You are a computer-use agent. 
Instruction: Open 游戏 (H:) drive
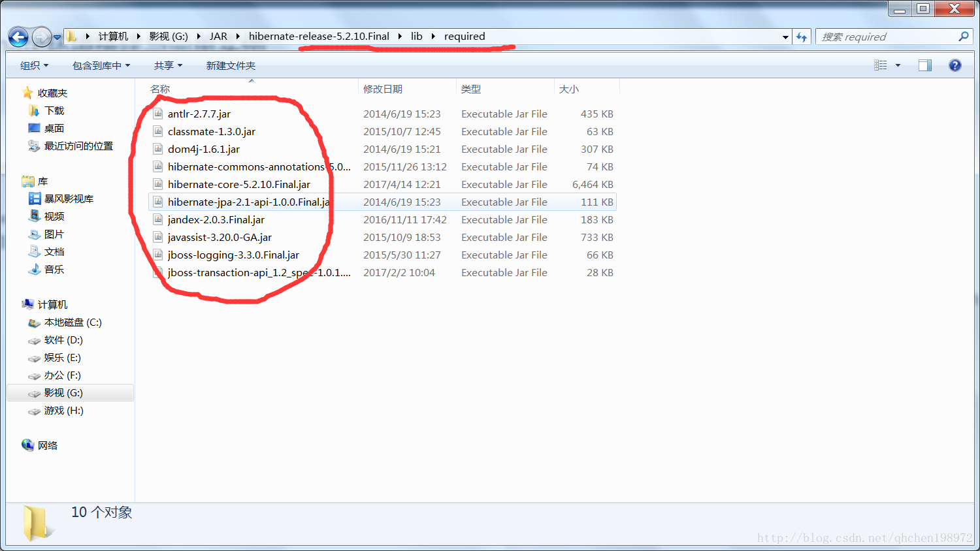[64, 410]
